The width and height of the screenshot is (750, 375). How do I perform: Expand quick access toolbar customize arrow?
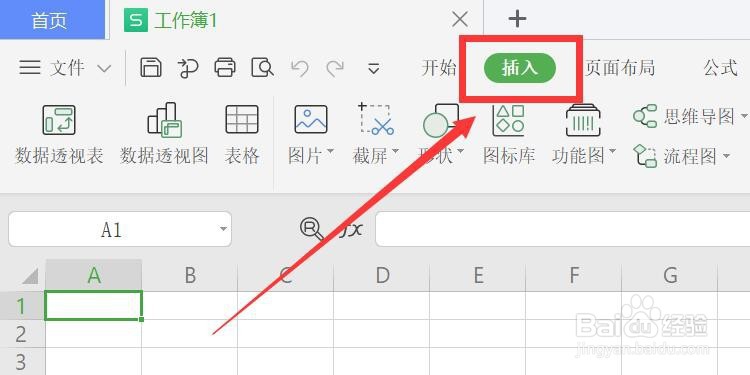(374, 68)
